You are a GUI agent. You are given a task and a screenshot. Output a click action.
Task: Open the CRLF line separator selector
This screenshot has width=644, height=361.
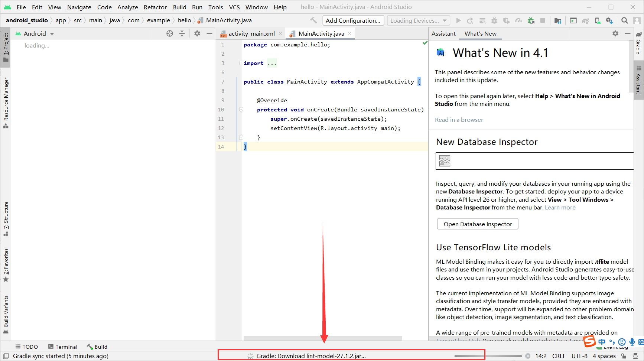[x=559, y=356]
